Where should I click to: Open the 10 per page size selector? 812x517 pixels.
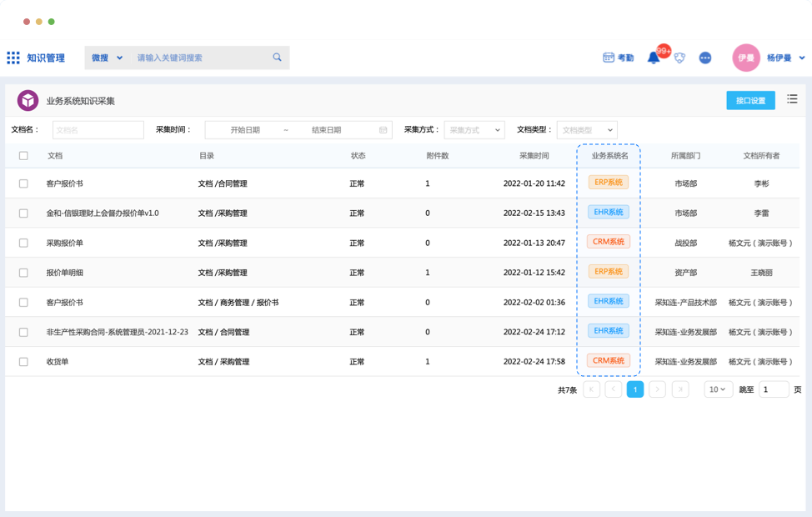click(x=718, y=389)
